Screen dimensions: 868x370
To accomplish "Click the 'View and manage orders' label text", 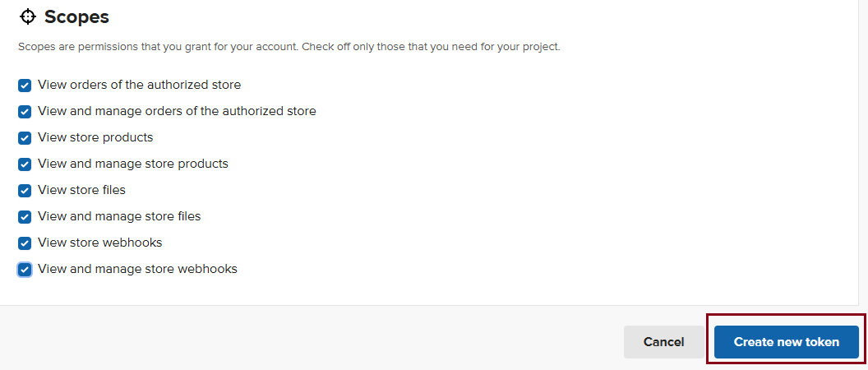I will point(177,111).
